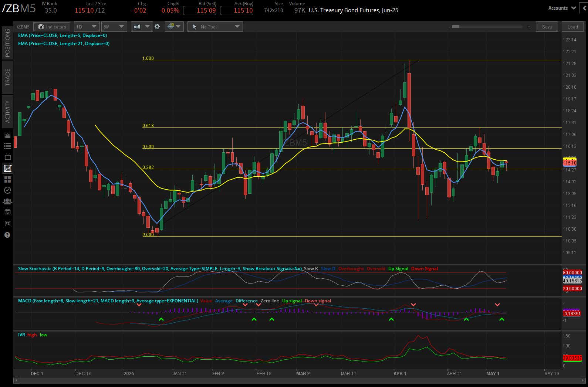The image size is (588, 387).
Task: Click the zoom in plus sign
Action: pos(529,27)
